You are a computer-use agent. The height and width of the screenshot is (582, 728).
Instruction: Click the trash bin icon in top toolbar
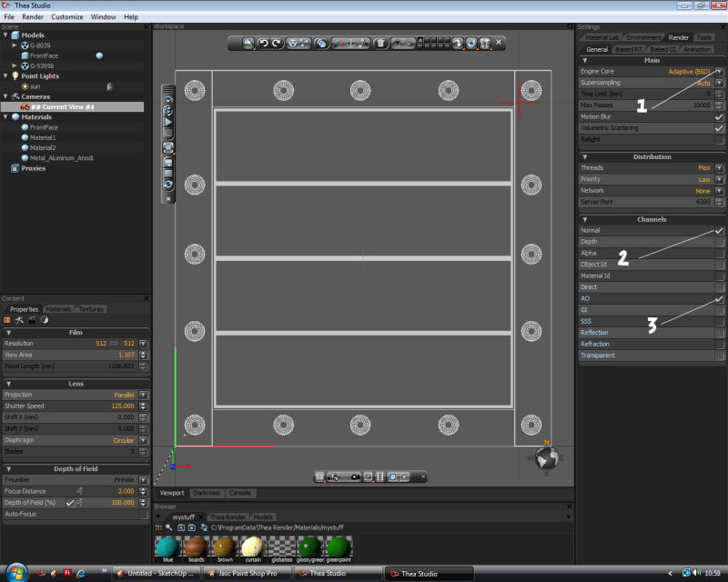click(x=380, y=43)
